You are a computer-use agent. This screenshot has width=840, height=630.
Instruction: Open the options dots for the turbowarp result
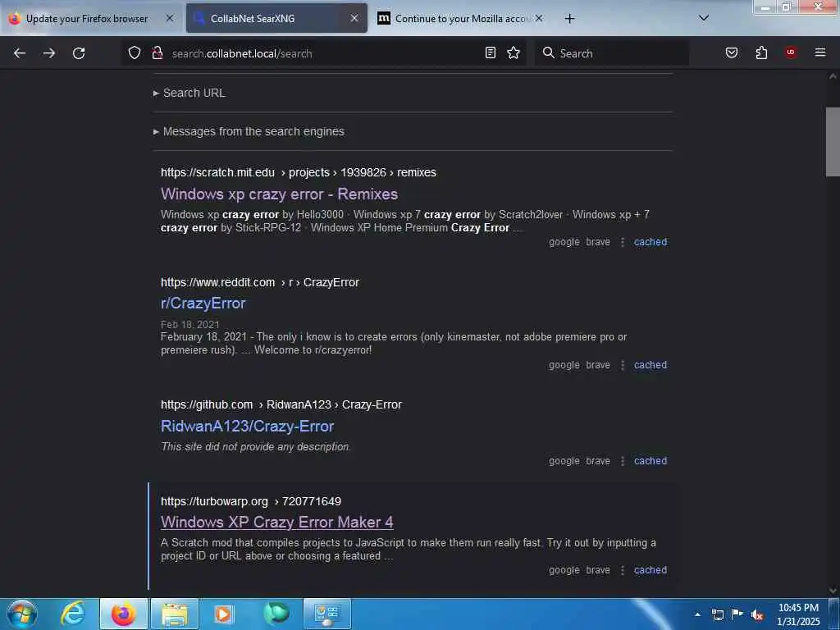pyautogui.click(x=622, y=570)
